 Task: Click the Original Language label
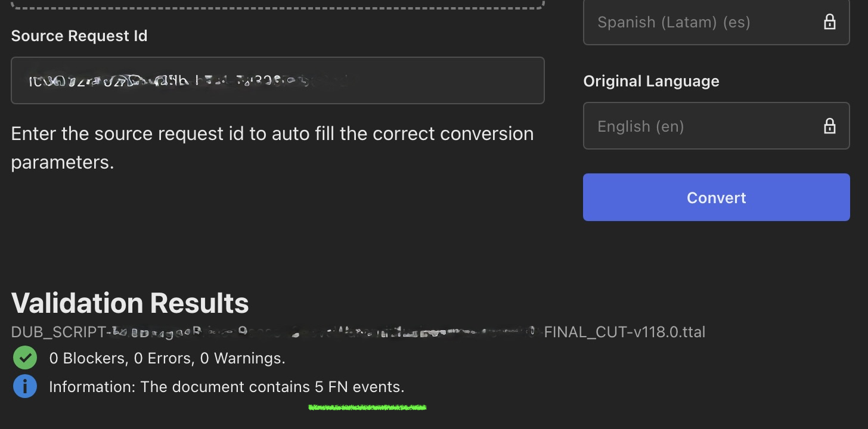pyautogui.click(x=651, y=81)
